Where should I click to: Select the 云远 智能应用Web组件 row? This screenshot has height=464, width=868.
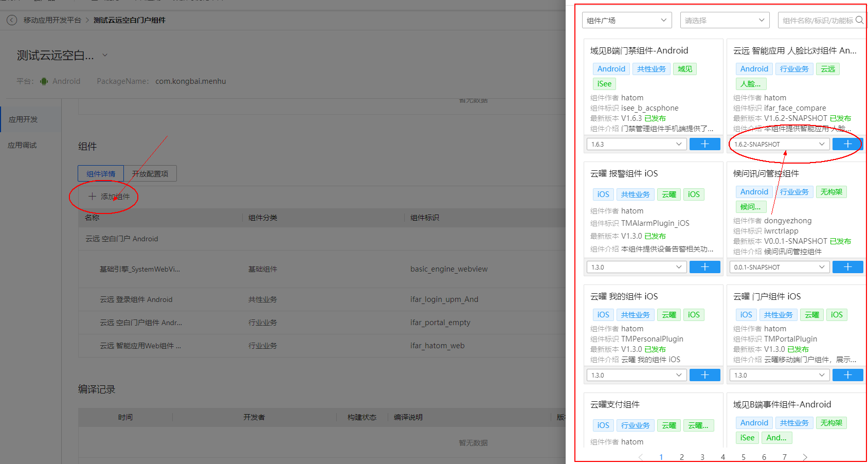pyautogui.click(x=322, y=346)
